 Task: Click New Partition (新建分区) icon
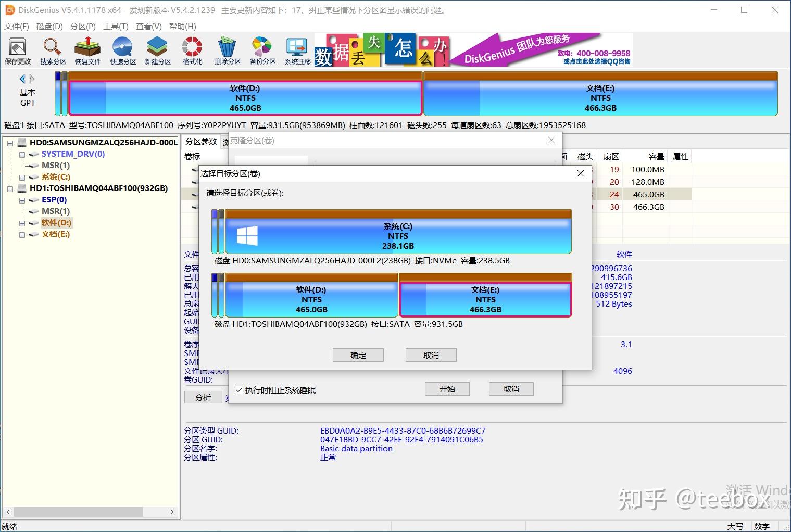(158, 51)
